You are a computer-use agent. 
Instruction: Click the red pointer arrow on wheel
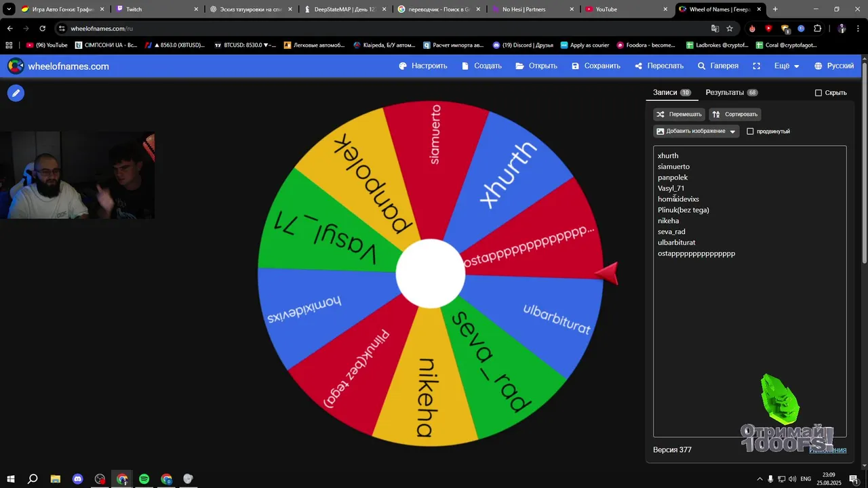click(608, 272)
